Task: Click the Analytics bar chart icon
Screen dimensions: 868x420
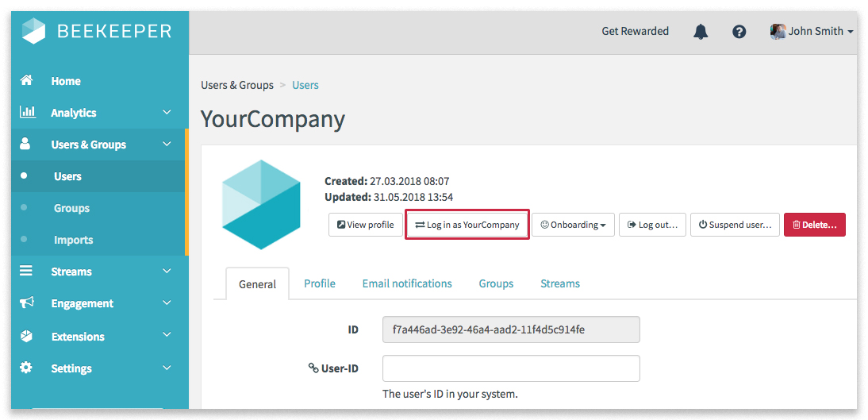Action: (27, 112)
